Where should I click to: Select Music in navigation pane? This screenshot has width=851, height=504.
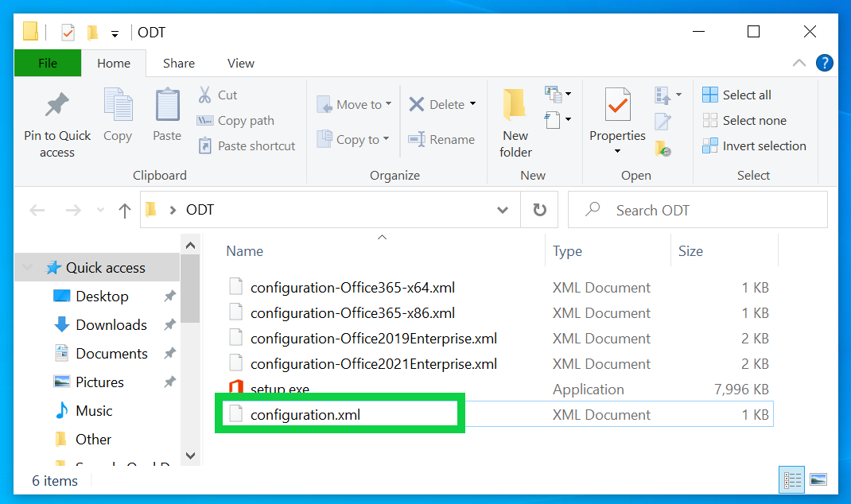(x=94, y=411)
